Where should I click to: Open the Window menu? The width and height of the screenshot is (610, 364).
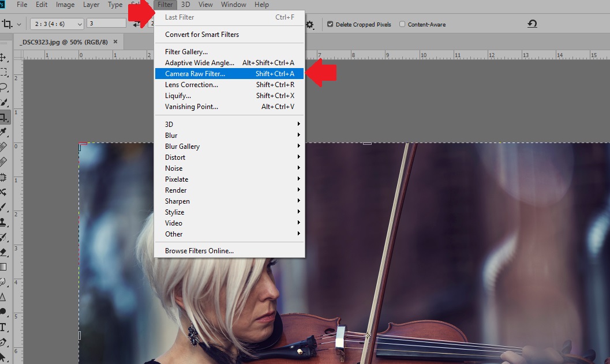[x=233, y=5]
